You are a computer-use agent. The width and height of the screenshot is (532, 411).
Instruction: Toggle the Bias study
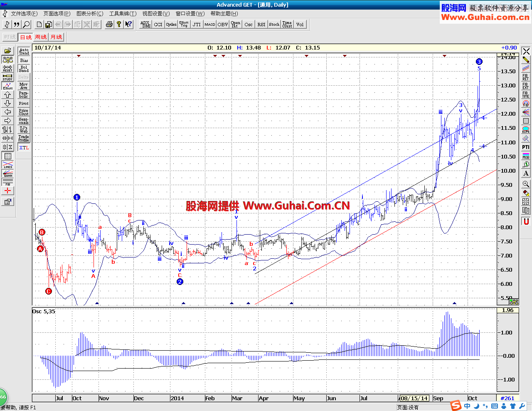pos(24,60)
